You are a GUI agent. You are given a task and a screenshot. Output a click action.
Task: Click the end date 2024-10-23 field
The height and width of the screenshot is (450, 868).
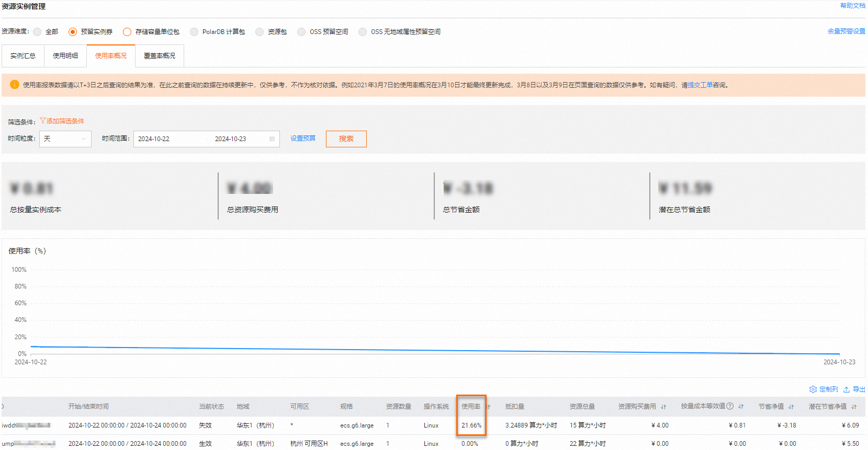click(230, 139)
